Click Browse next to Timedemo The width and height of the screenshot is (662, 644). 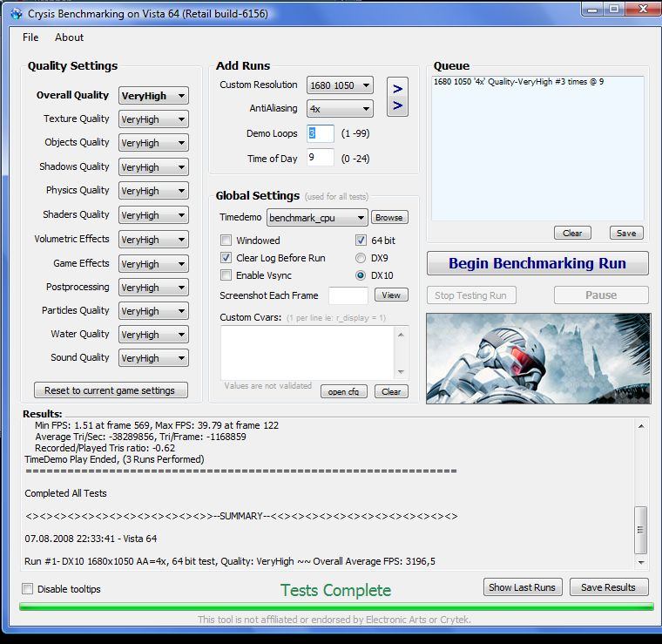(389, 218)
